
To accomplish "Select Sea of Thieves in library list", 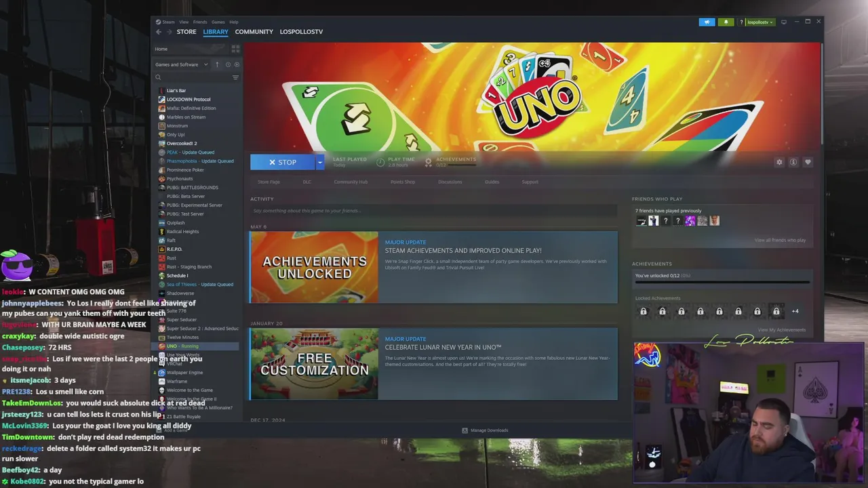I will pyautogui.click(x=200, y=284).
